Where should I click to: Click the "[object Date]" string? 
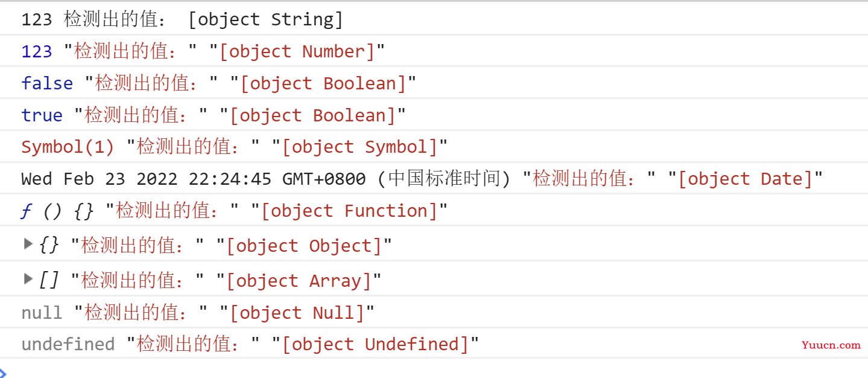[x=746, y=179]
